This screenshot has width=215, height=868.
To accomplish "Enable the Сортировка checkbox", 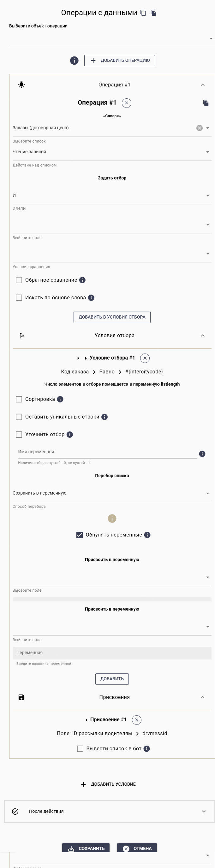I will click(19, 399).
